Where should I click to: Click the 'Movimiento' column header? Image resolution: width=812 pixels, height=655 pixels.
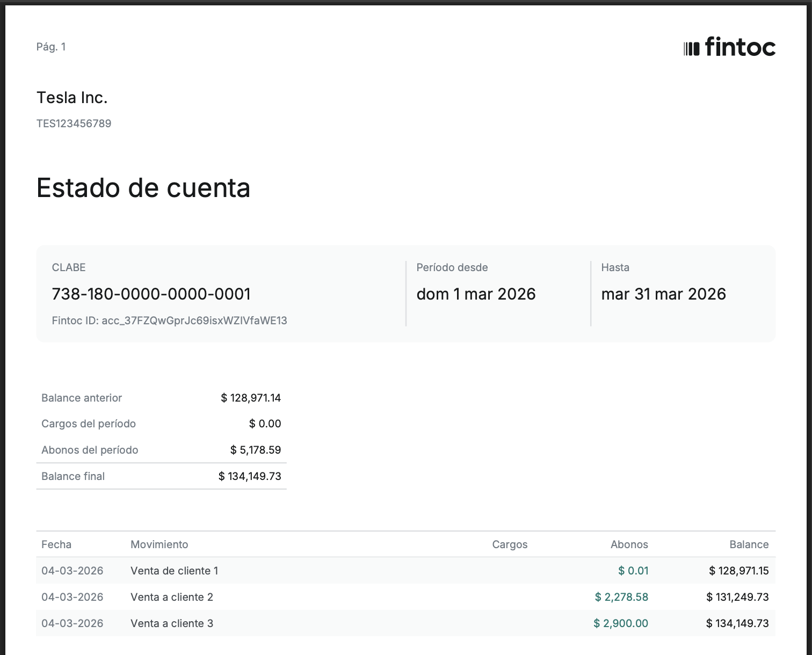point(160,544)
